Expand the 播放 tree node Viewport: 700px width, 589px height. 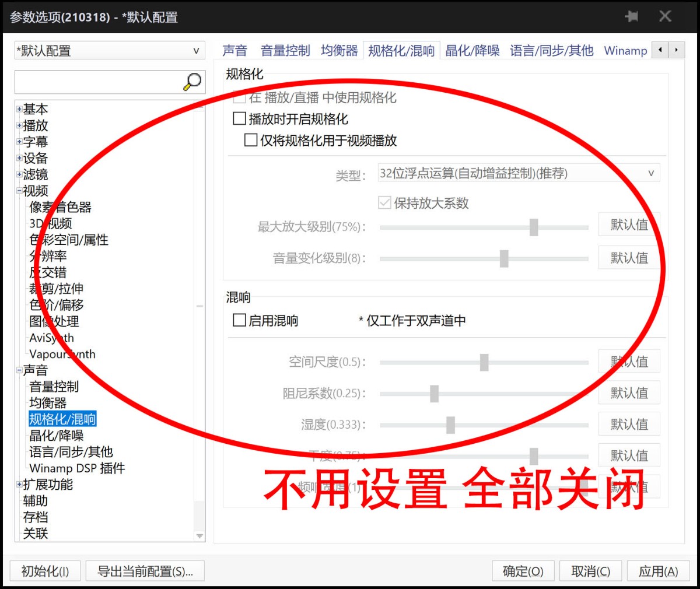pos(19,125)
